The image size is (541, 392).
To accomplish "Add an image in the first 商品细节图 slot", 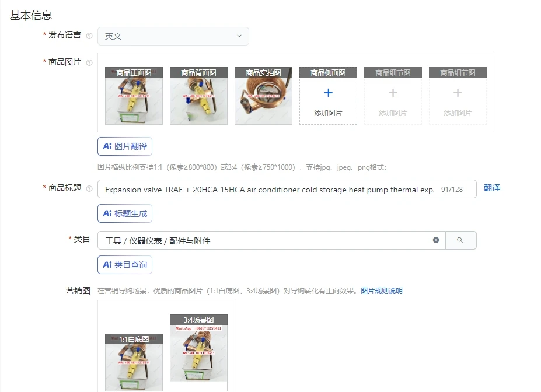I will point(393,96).
